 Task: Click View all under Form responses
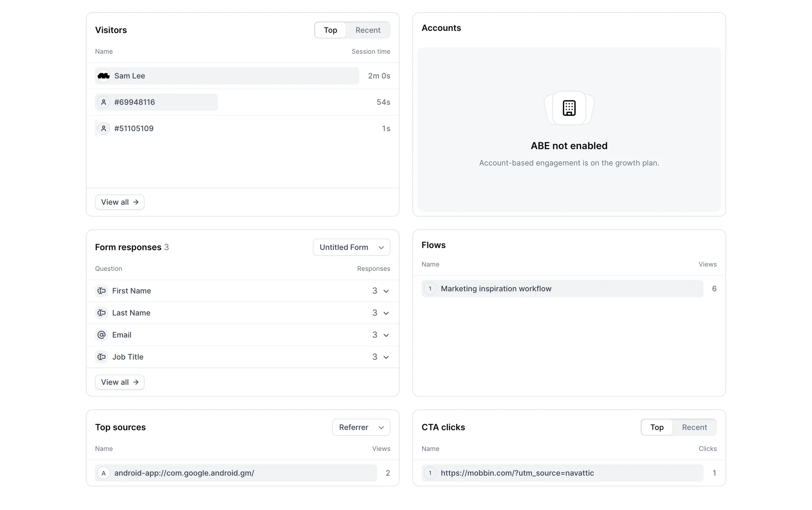[120, 382]
